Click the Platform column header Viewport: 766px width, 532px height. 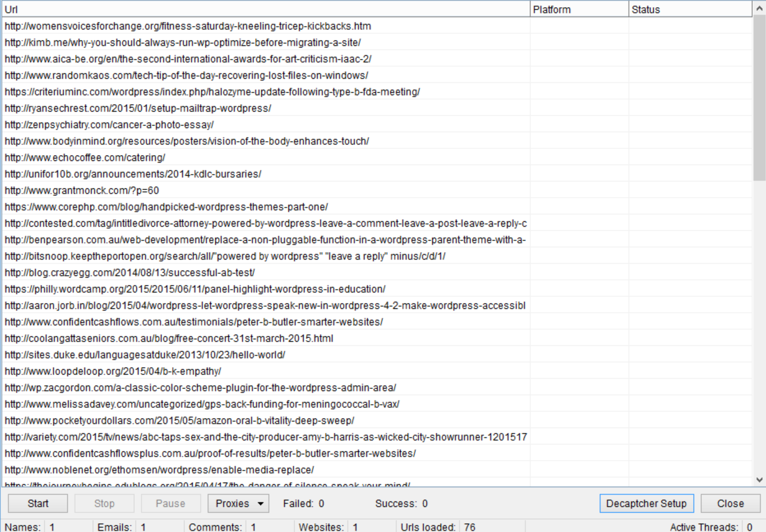coord(579,9)
